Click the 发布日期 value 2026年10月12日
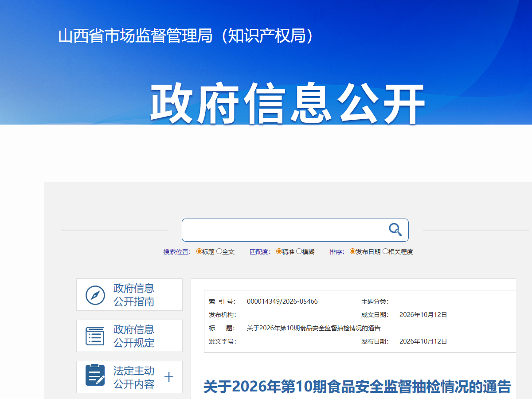 tap(423, 341)
